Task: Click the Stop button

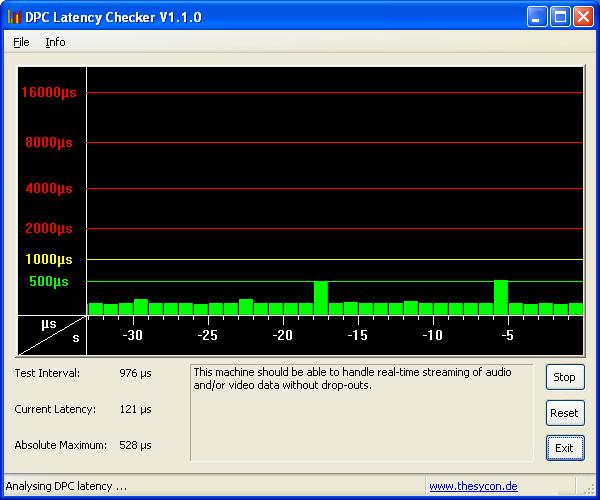Action: click(x=565, y=377)
